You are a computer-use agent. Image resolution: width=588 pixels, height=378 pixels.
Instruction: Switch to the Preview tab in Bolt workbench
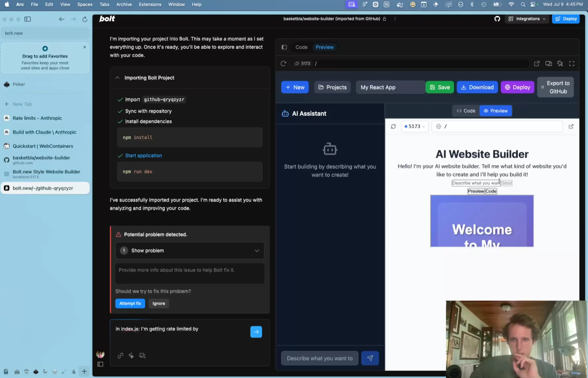pyautogui.click(x=324, y=47)
